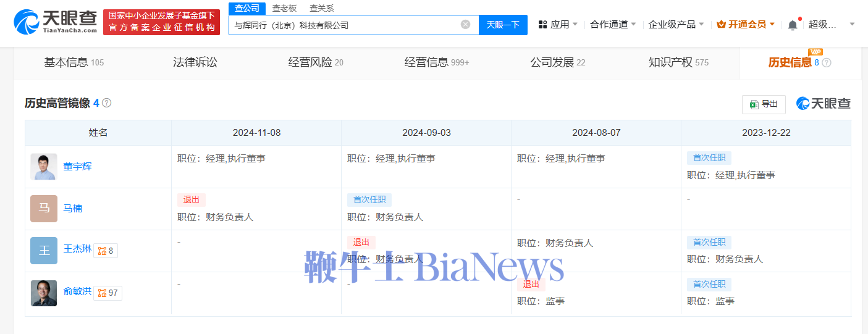The width and height of the screenshot is (868, 334).
Task: Click 王杰琳's avatar tile
Action: point(44,251)
